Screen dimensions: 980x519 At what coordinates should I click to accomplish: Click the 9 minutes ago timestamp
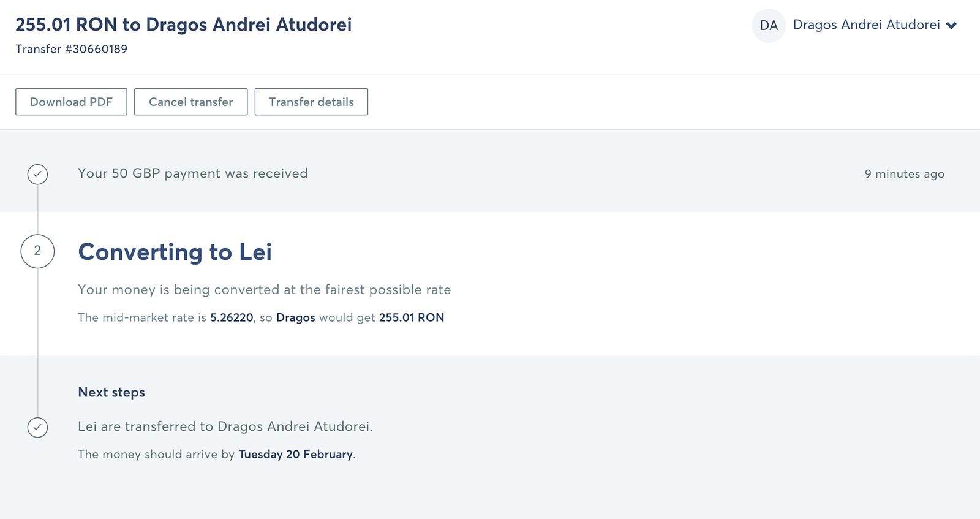[x=904, y=174]
